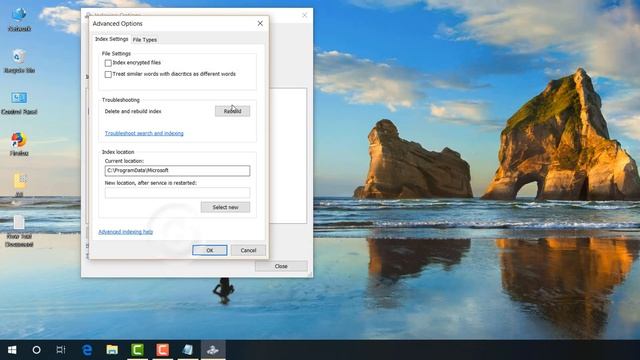This screenshot has width=640, height=360.
Task: Switch to the orange Camtasia recorder taskbar icon
Action: (162, 350)
